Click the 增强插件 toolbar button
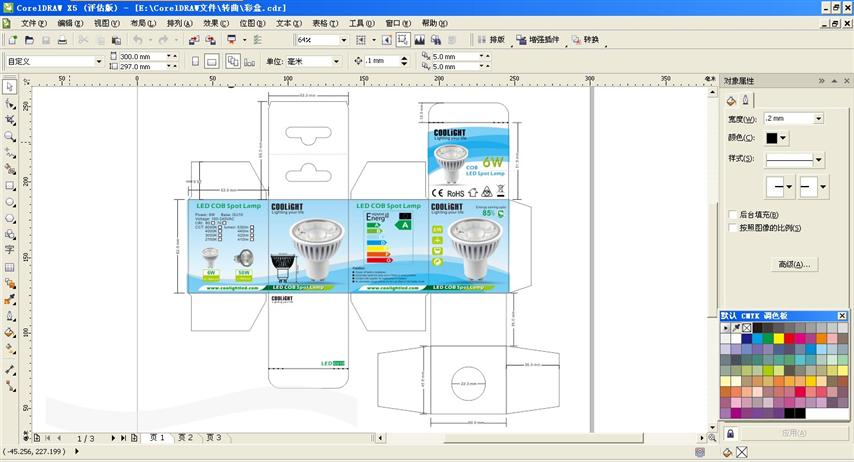The width and height of the screenshot is (854, 462). (538, 40)
